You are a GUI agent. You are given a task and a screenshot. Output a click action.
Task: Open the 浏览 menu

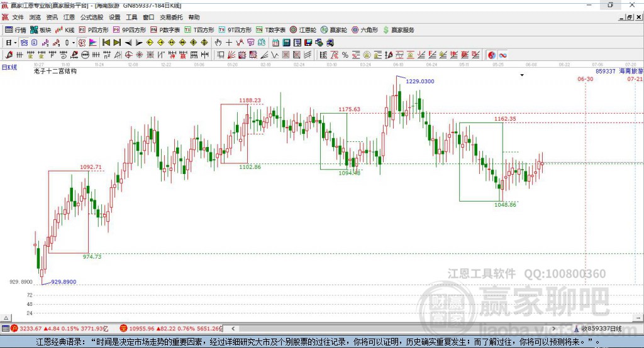(x=35, y=17)
